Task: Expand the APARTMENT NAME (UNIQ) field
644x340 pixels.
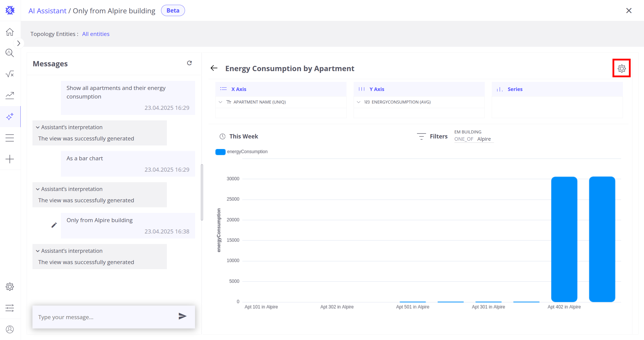Action: [220, 102]
